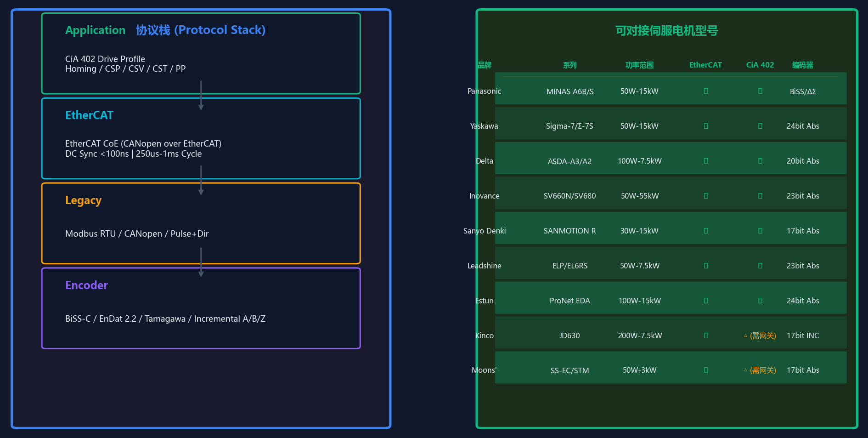Click the 功率范围 column header
The image size is (868, 438).
(640, 65)
